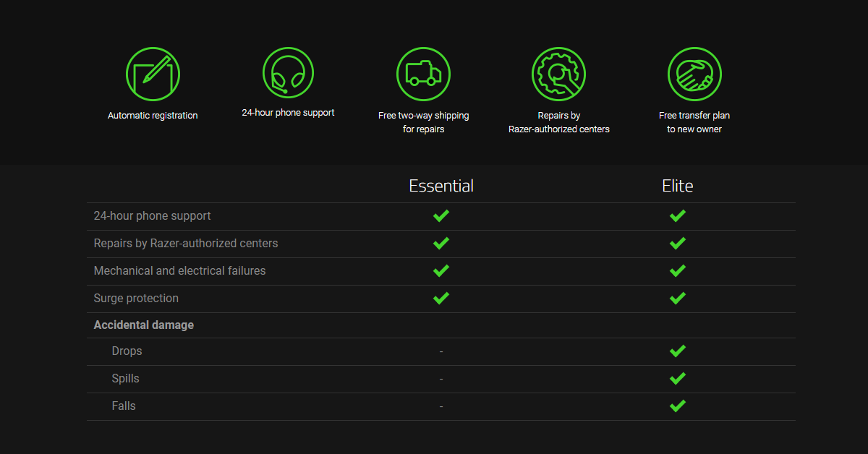Viewport: 868px width, 454px height.
Task: Click 'Free transfer plan to new owner' caption
Action: coord(694,122)
